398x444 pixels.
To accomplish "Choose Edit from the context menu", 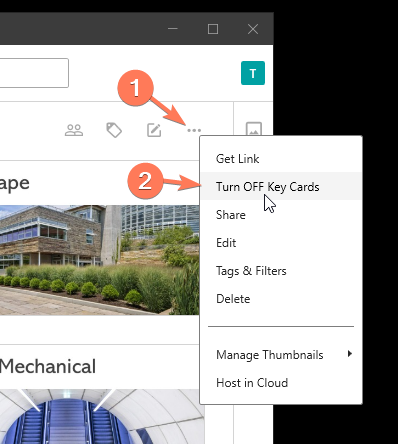I will [x=281, y=243].
